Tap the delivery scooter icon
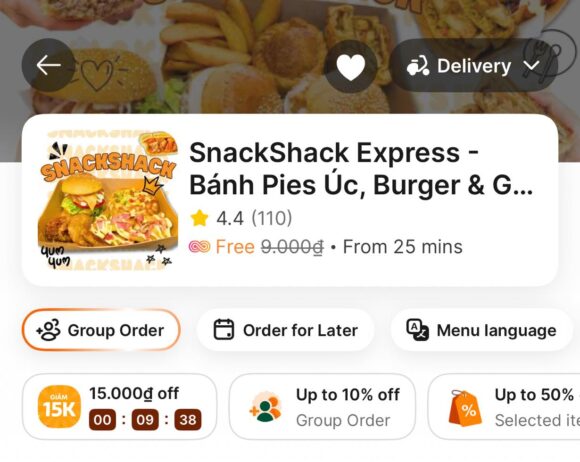The width and height of the screenshot is (580, 462). (x=418, y=66)
